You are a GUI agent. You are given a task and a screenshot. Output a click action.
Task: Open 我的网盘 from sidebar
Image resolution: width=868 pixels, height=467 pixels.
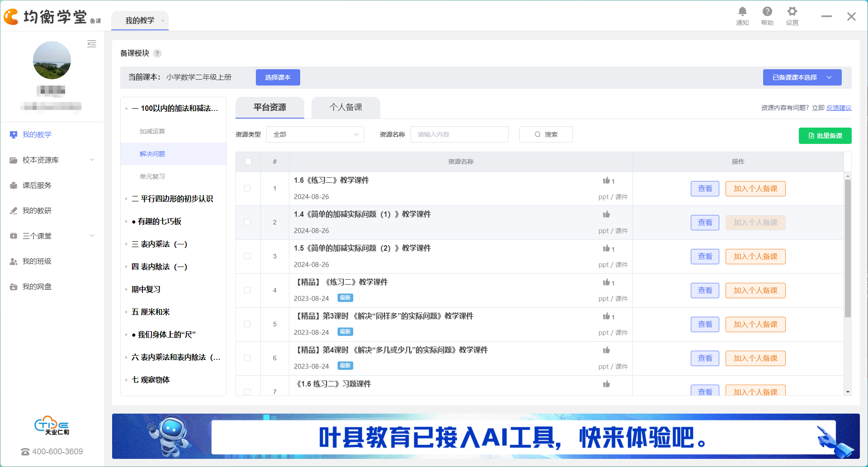tap(37, 286)
